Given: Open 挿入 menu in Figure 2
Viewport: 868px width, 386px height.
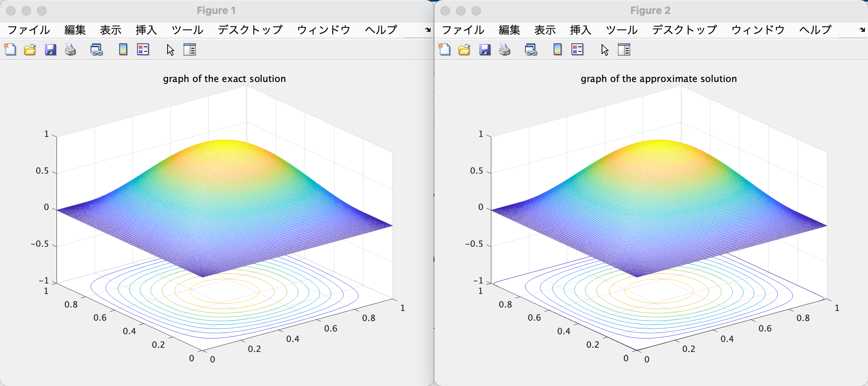Looking at the screenshot, I should pyautogui.click(x=581, y=30).
